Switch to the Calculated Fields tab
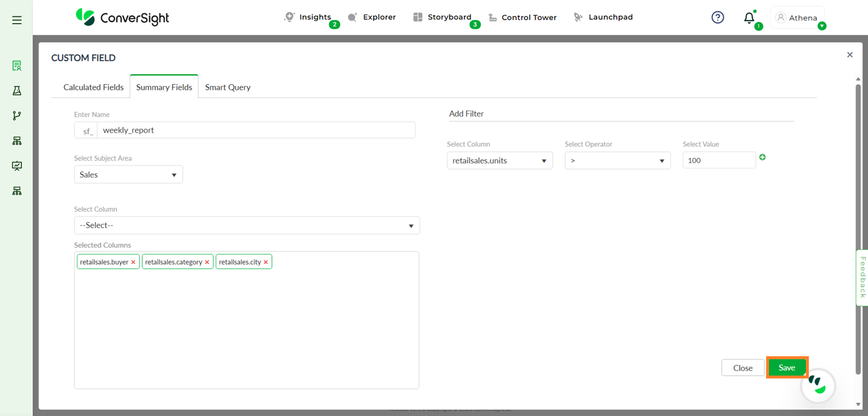Screen dimensions: 868x416 tap(93, 87)
